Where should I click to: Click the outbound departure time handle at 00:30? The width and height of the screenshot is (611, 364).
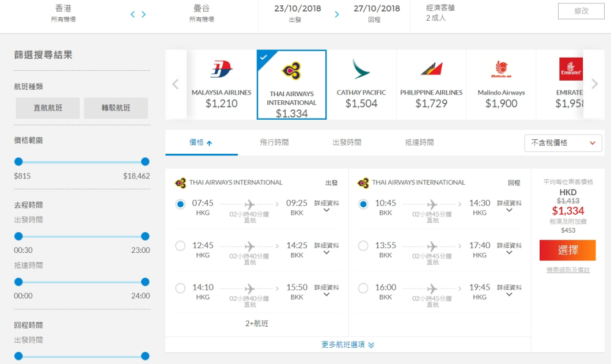(18, 236)
